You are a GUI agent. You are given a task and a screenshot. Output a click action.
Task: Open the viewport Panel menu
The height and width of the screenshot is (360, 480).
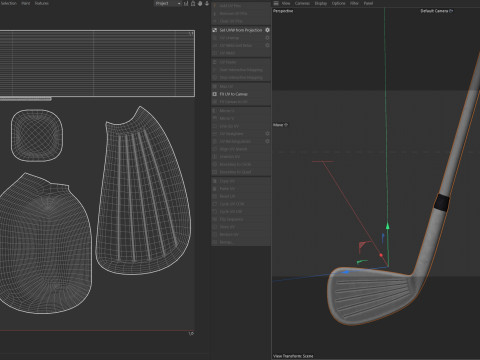pyautogui.click(x=368, y=3)
